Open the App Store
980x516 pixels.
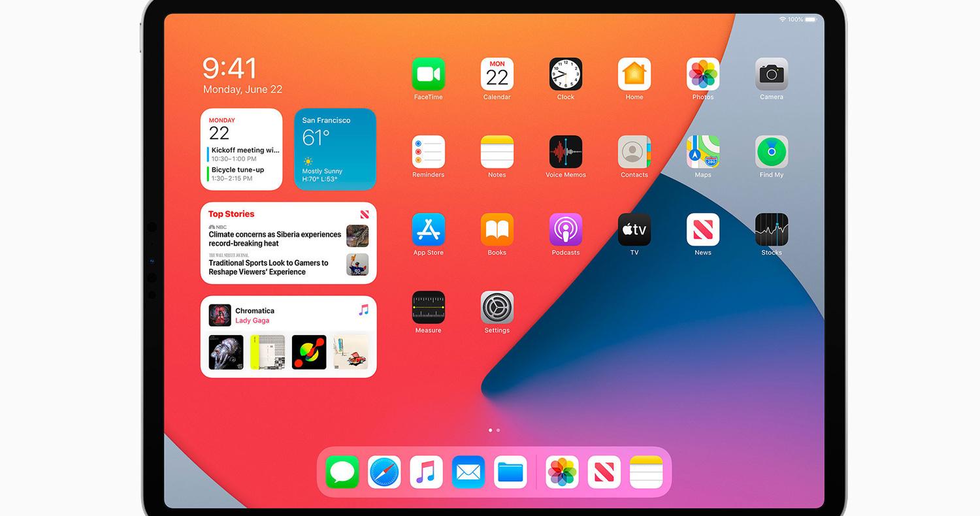(x=428, y=230)
